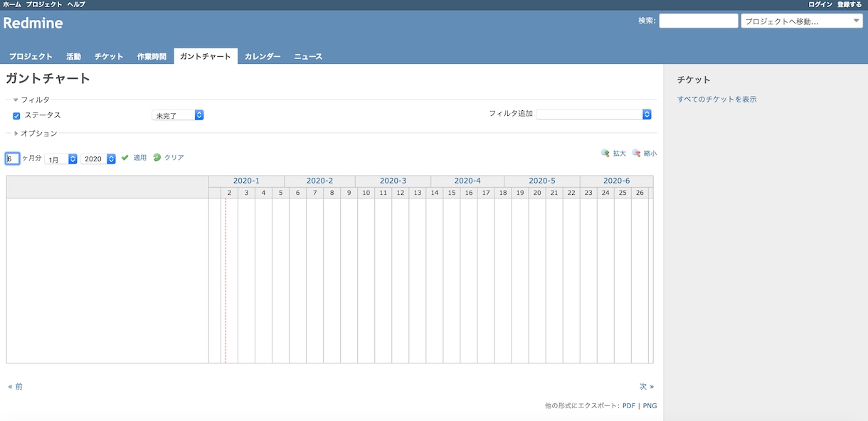Focus the search input field
The image size is (868, 421).
(x=699, y=21)
